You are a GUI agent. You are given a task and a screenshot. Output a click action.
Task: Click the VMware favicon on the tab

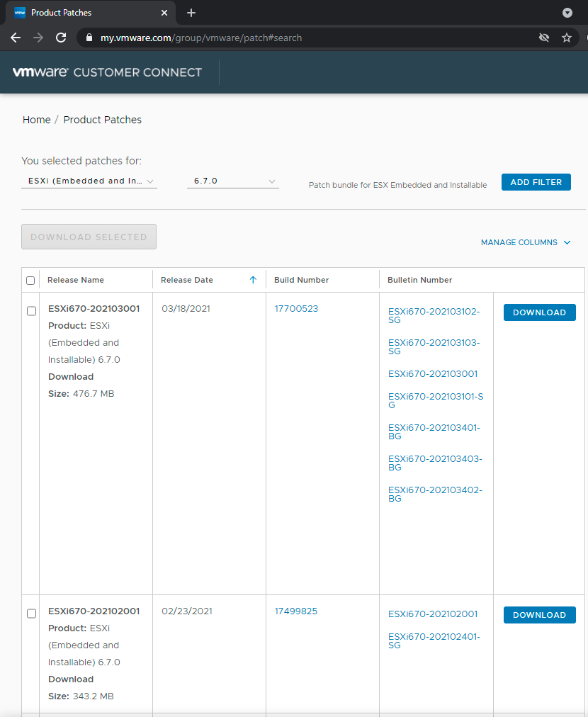click(x=19, y=12)
